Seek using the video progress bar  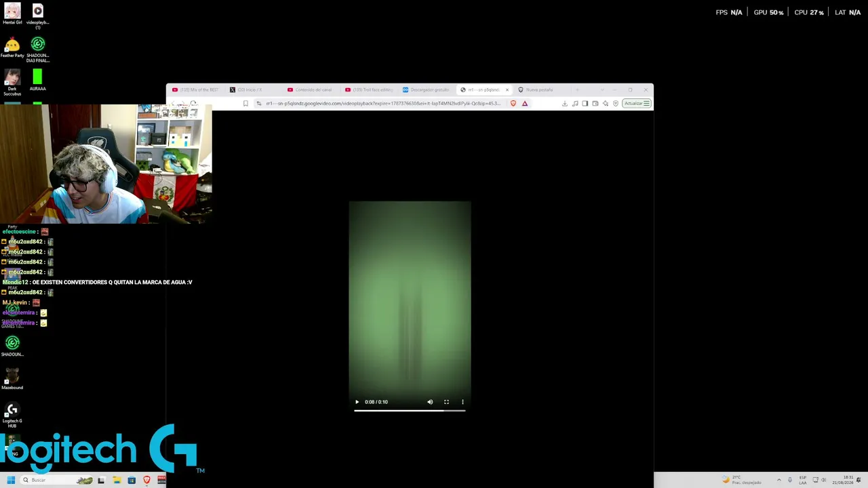point(410,410)
